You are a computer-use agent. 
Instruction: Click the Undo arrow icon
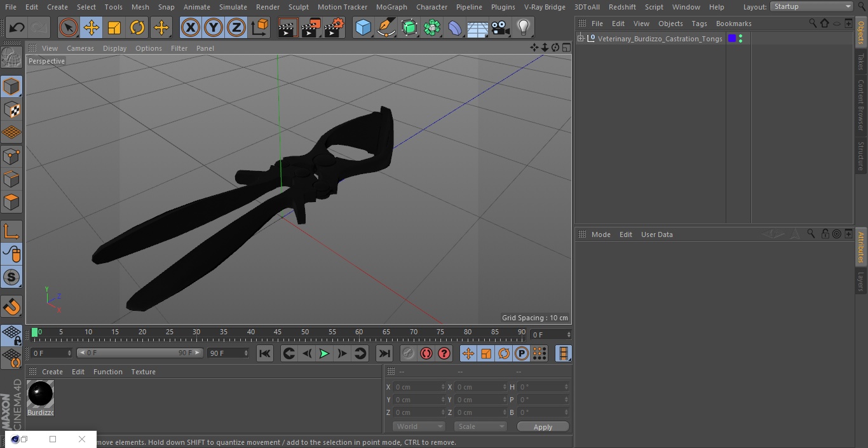click(x=17, y=27)
